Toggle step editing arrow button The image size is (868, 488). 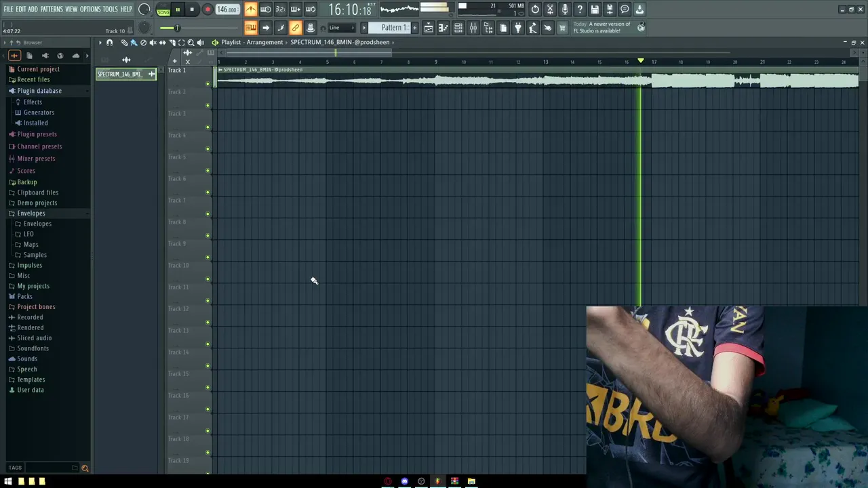coord(266,28)
